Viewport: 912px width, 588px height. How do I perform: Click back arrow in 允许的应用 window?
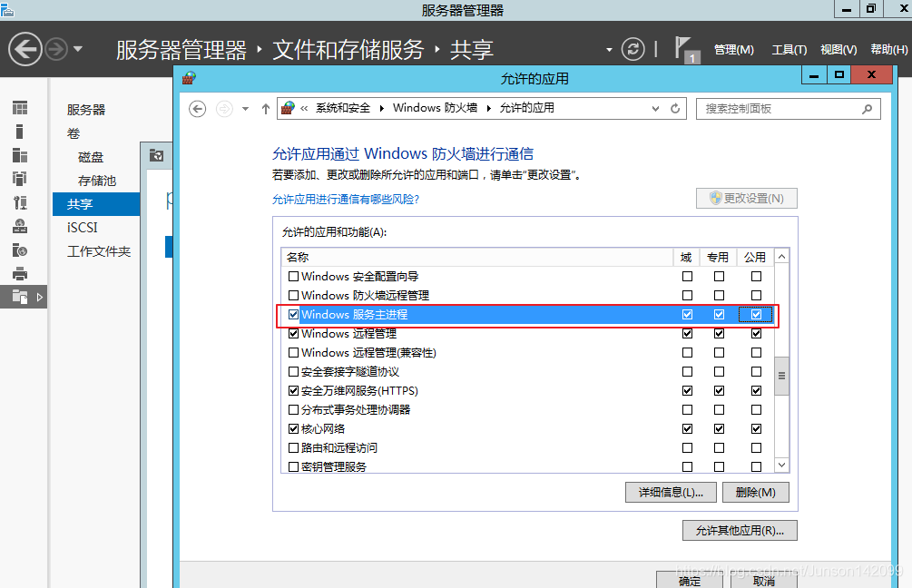tap(197, 109)
